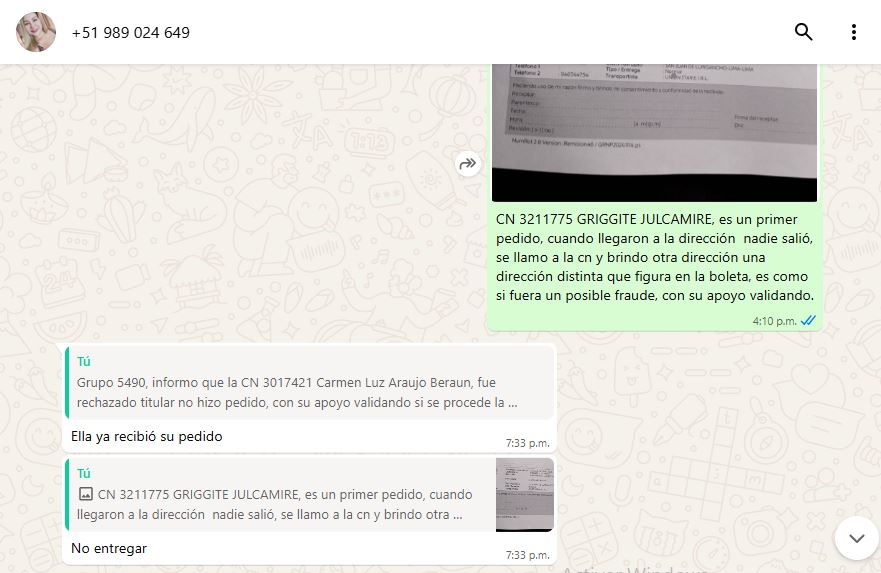
Task: Click 7:33 p.m. timestamp beside "No entregar"
Action: (x=527, y=554)
